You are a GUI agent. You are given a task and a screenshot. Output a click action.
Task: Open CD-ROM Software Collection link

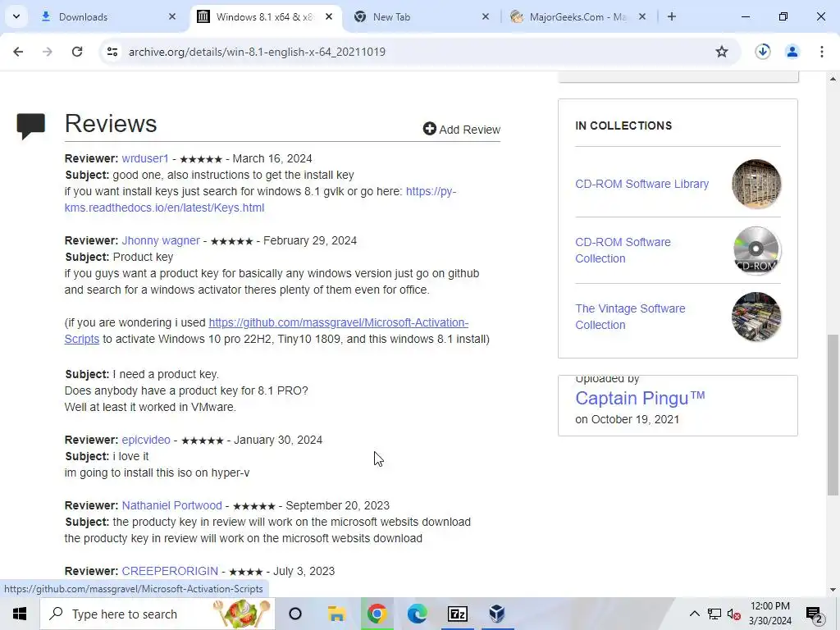(x=623, y=250)
